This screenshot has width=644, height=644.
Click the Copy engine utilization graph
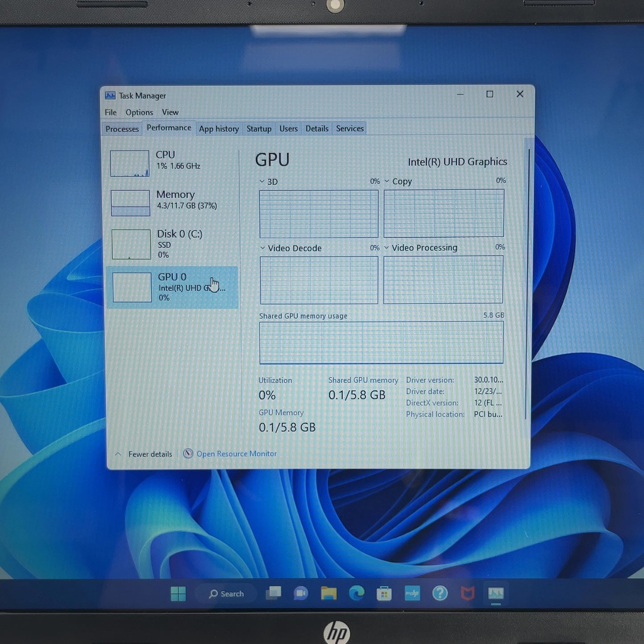pyautogui.click(x=444, y=213)
